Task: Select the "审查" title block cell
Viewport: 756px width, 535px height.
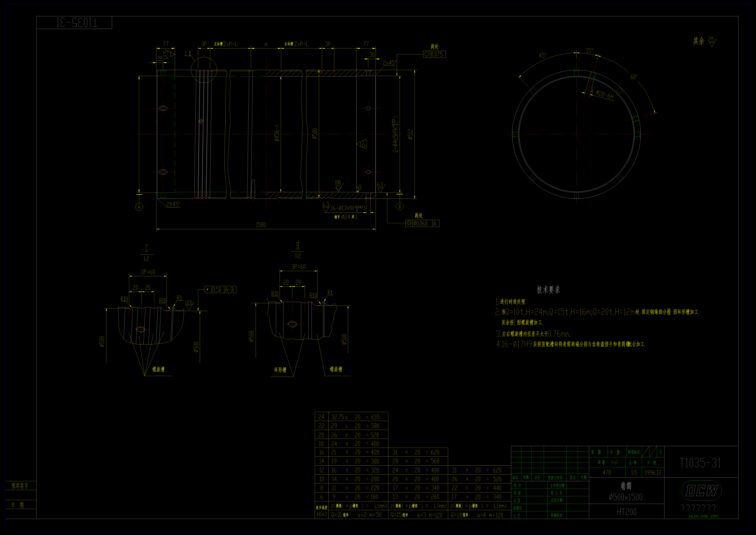Action: point(517,493)
